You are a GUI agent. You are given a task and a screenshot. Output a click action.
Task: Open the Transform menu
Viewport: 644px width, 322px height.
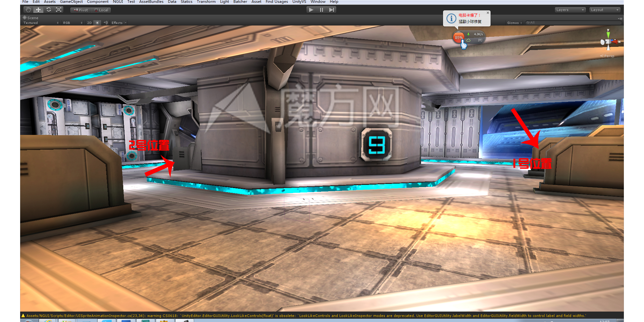[x=206, y=2]
